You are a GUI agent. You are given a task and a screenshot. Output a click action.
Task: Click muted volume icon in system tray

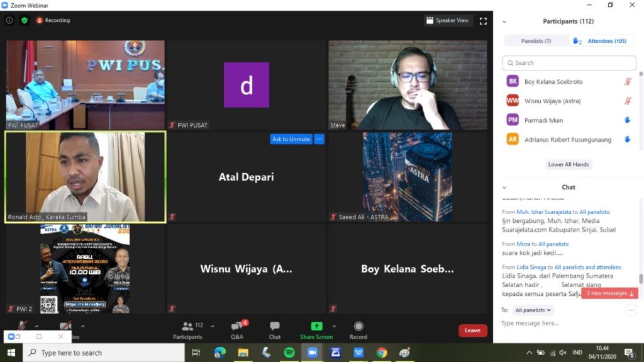tap(563, 353)
